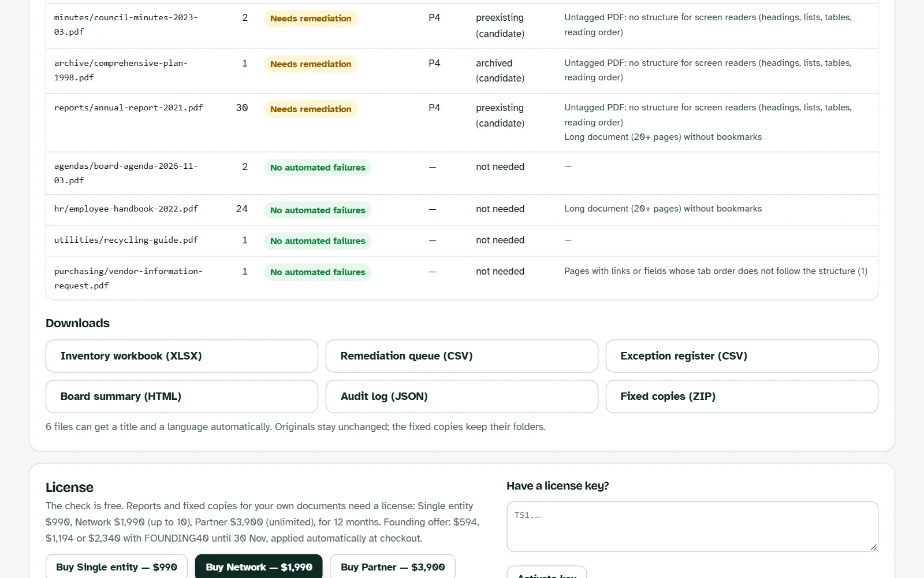Click 'archived (candidate)' status in comprehensive-plan row
The height and width of the screenshot is (578, 924).
(x=500, y=71)
